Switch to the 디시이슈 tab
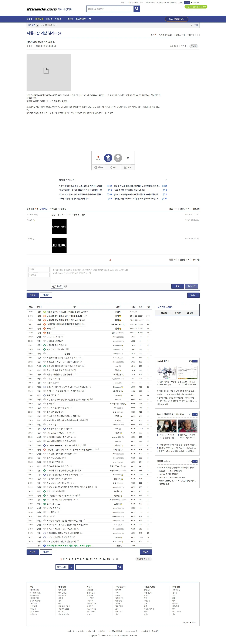Screen dimensions: 226x644 180,414
